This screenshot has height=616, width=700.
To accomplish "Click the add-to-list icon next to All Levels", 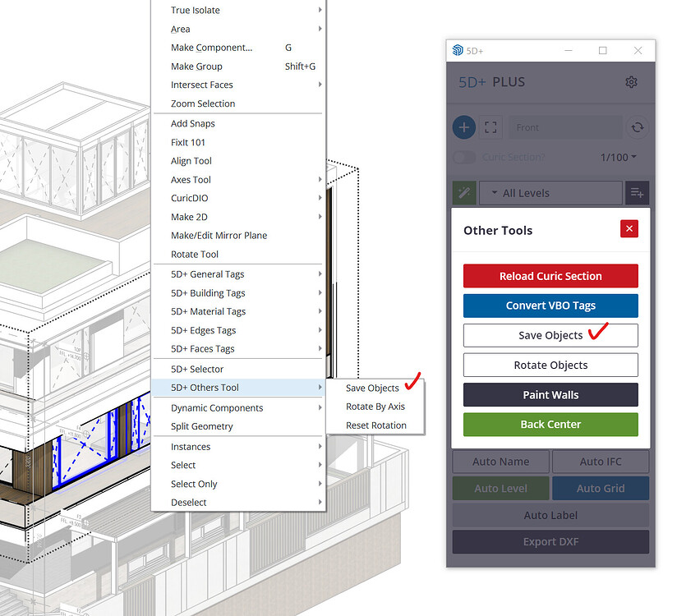I will (x=637, y=192).
